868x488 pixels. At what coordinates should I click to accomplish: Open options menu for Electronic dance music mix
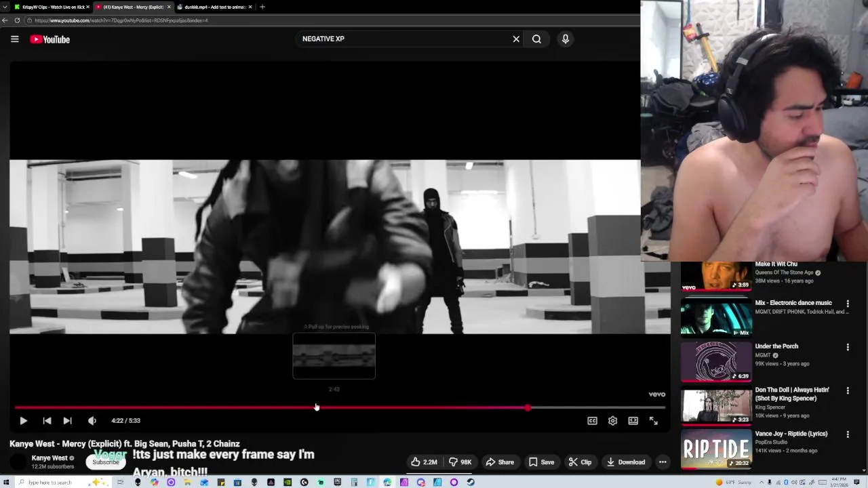848,304
